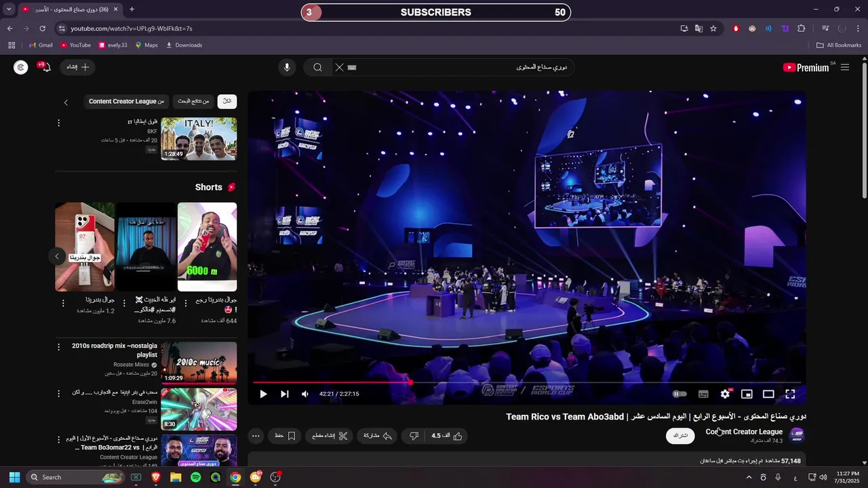This screenshot has width=868, height=488.
Task: Open video settings gear
Action: [x=725, y=394]
